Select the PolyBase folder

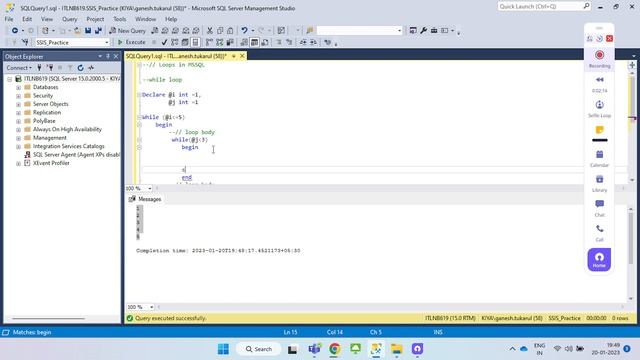tap(44, 121)
